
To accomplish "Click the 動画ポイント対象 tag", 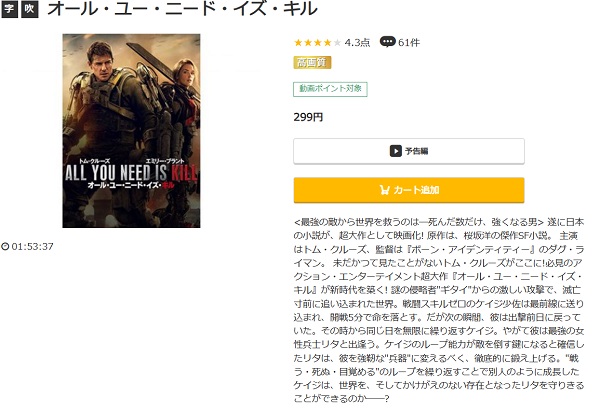I will pos(330,89).
